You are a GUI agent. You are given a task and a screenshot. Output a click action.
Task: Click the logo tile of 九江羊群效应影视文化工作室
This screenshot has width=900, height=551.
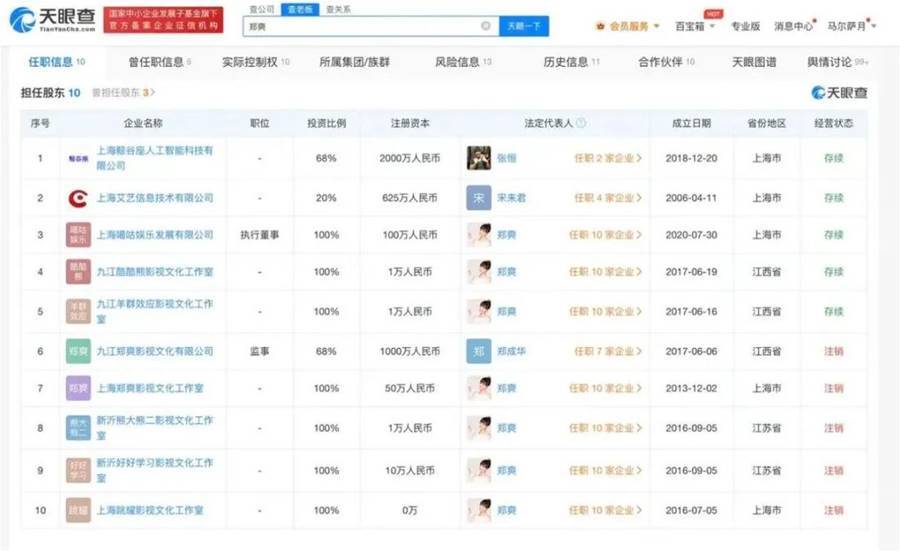click(79, 311)
